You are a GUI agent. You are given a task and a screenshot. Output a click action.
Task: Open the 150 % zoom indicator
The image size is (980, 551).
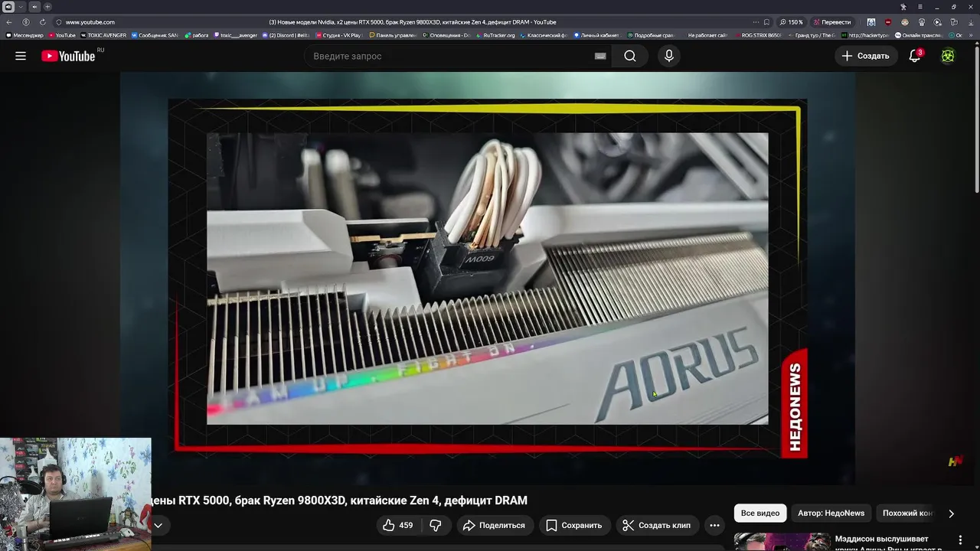(792, 22)
